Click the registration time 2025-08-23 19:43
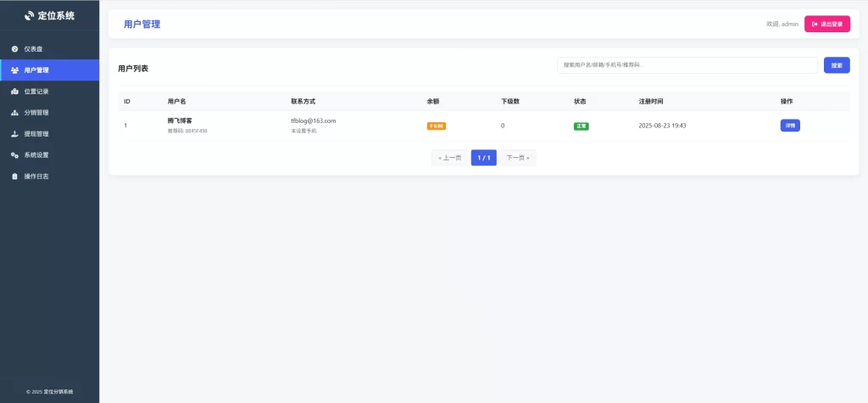 [x=663, y=126]
